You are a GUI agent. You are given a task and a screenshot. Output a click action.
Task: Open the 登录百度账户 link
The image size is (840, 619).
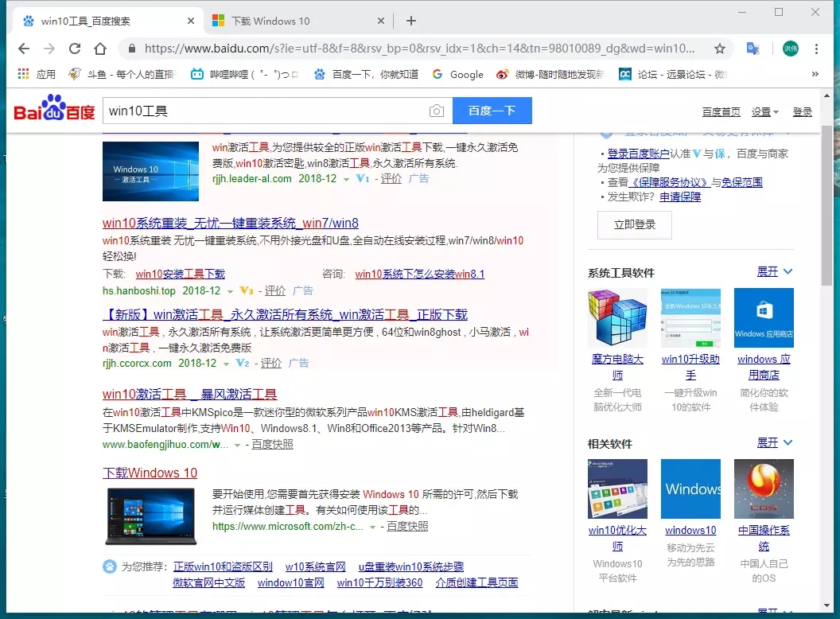tap(638, 154)
